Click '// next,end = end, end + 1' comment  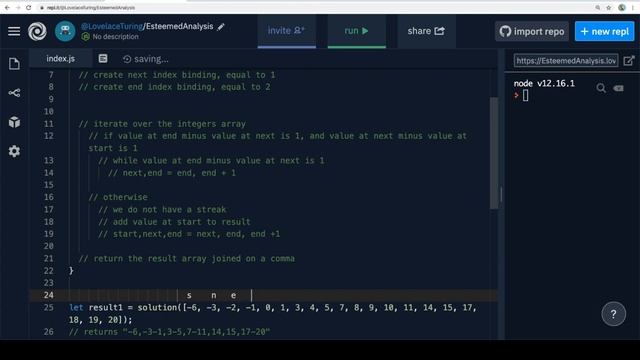coord(172,173)
